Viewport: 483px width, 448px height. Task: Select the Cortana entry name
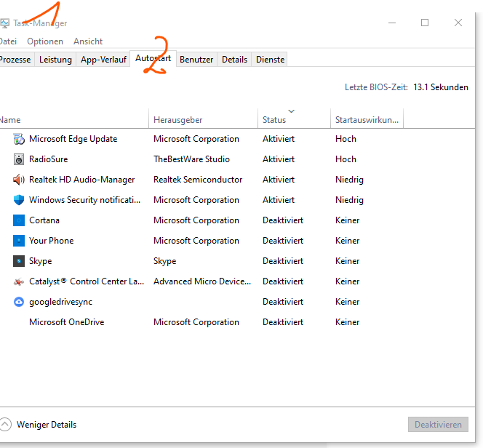[x=44, y=220]
